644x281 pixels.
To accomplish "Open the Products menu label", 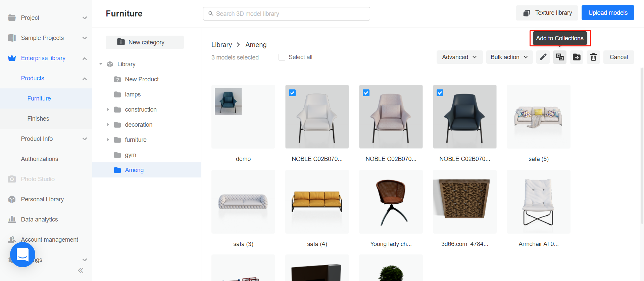I will (33, 78).
